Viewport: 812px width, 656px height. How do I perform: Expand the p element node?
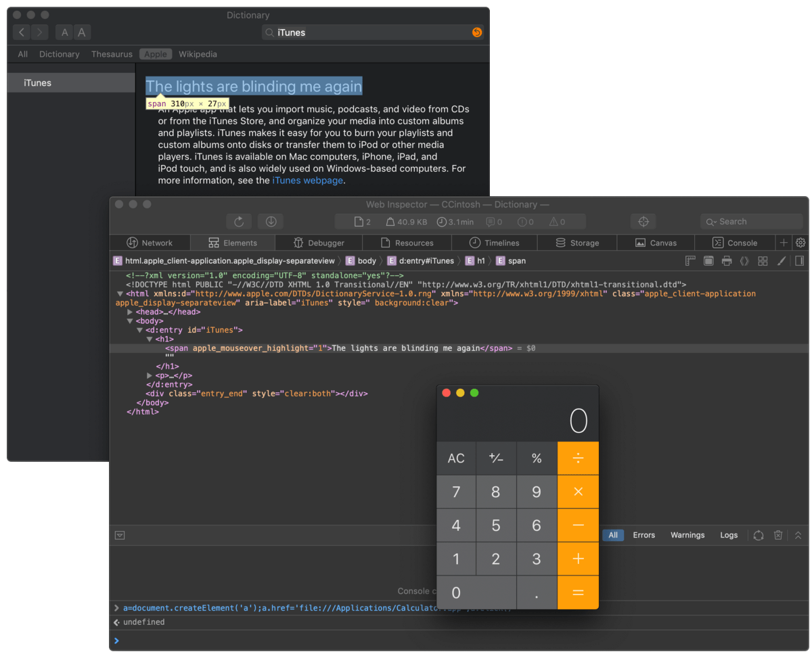[x=150, y=375]
